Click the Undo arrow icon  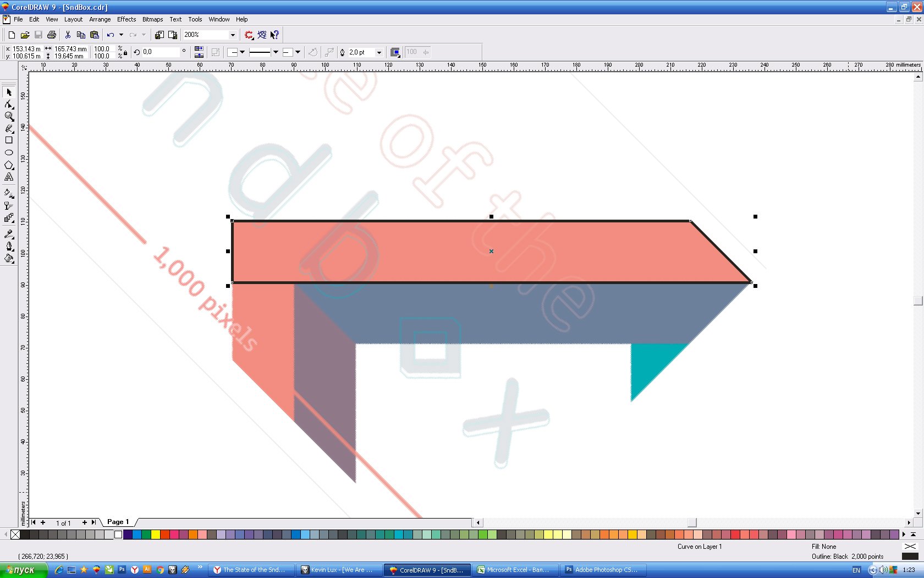point(111,35)
